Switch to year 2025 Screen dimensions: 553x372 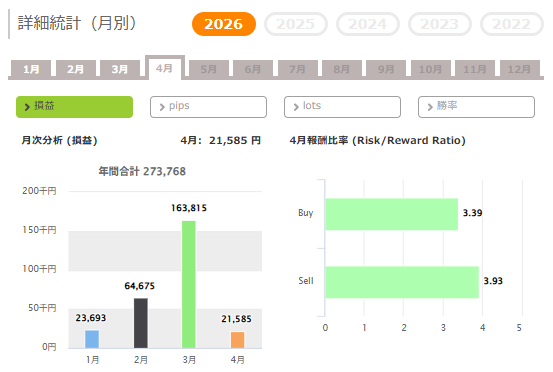296,24
